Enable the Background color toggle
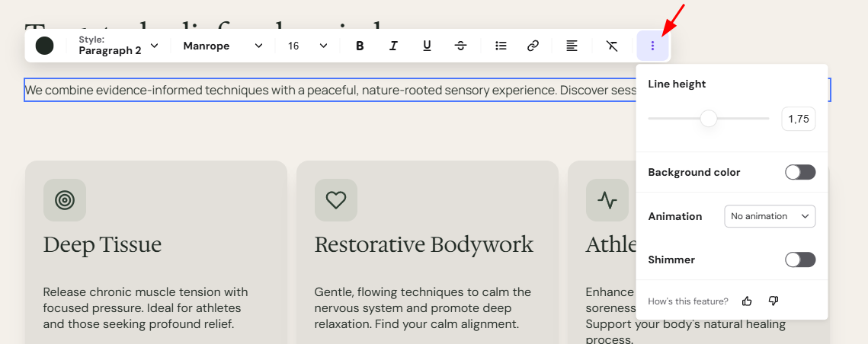 [x=800, y=172]
